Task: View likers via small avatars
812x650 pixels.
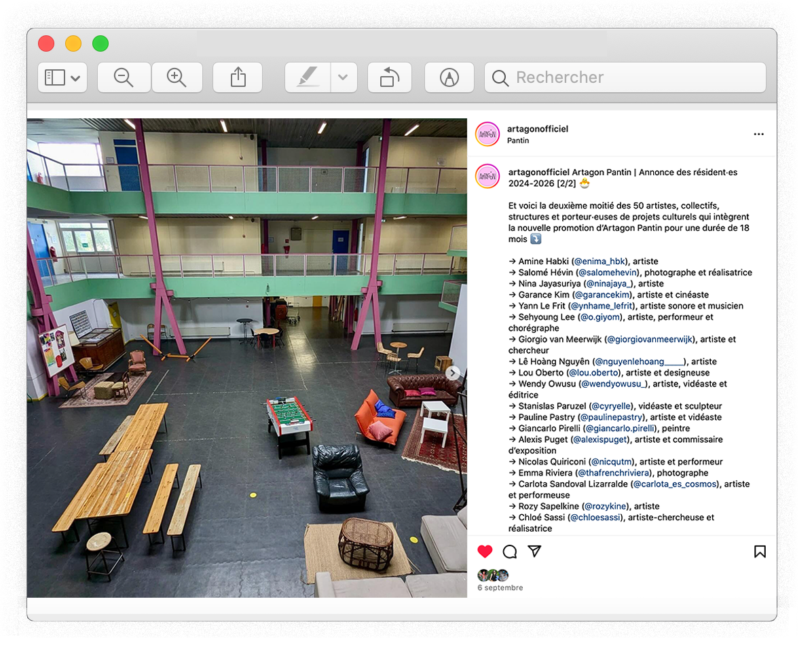Action: pos(493,575)
